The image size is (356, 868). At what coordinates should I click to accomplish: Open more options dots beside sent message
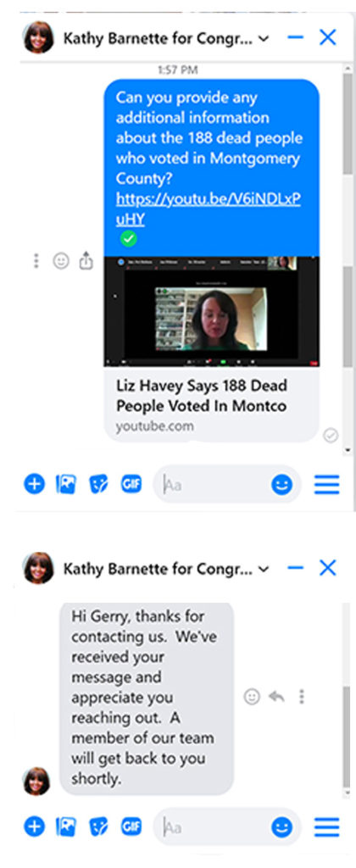point(36,261)
